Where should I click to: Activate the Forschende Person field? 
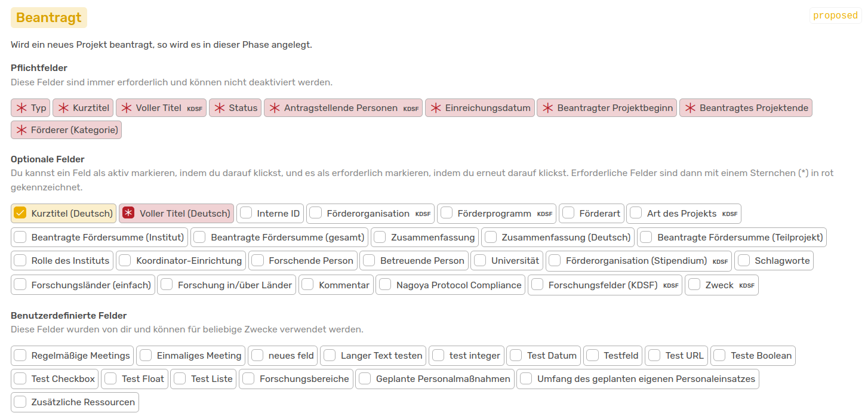pos(257,261)
